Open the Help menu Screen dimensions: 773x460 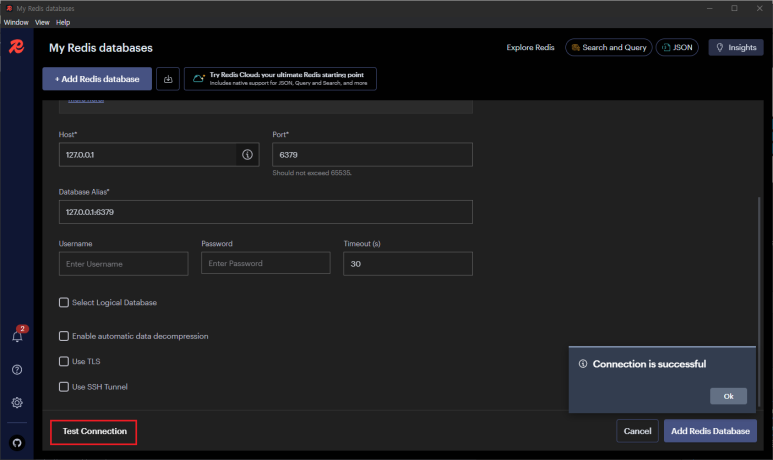point(63,22)
